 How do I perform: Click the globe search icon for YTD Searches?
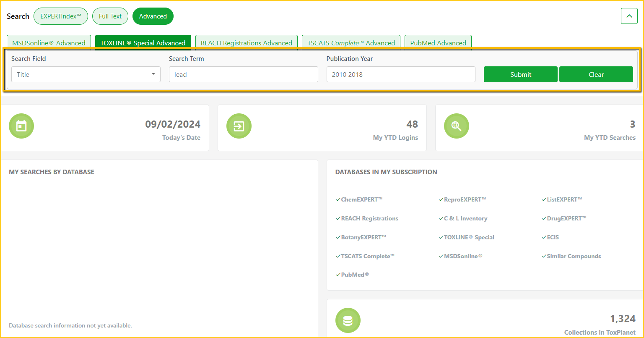456,126
